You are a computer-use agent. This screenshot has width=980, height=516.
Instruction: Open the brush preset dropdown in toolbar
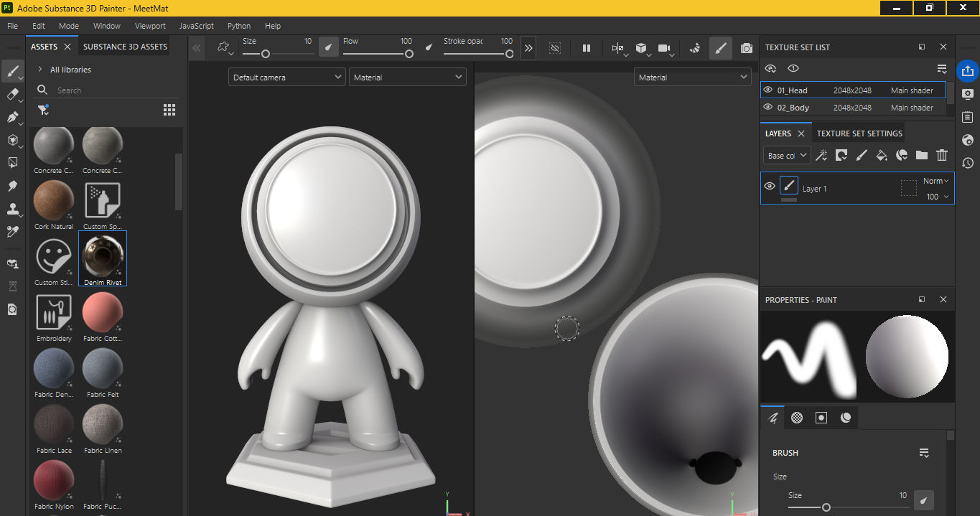(x=225, y=48)
